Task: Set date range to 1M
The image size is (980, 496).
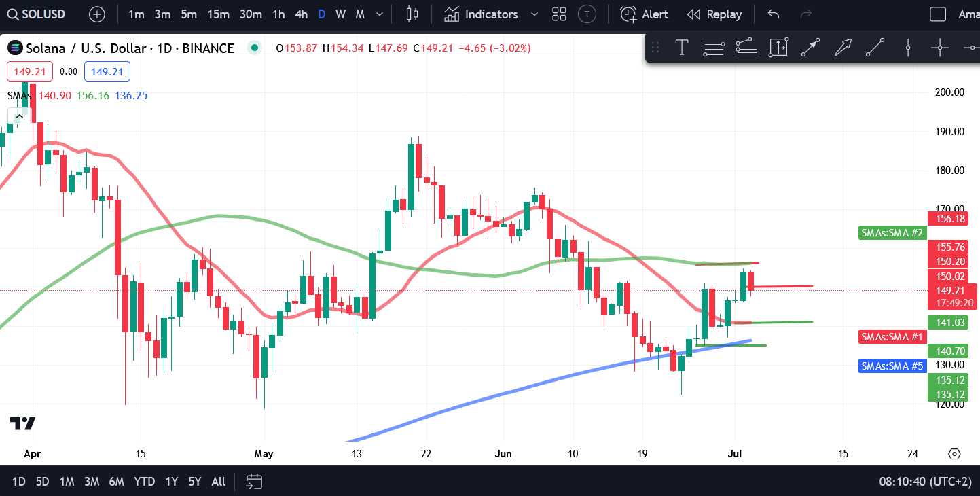Action: (67, 482)
